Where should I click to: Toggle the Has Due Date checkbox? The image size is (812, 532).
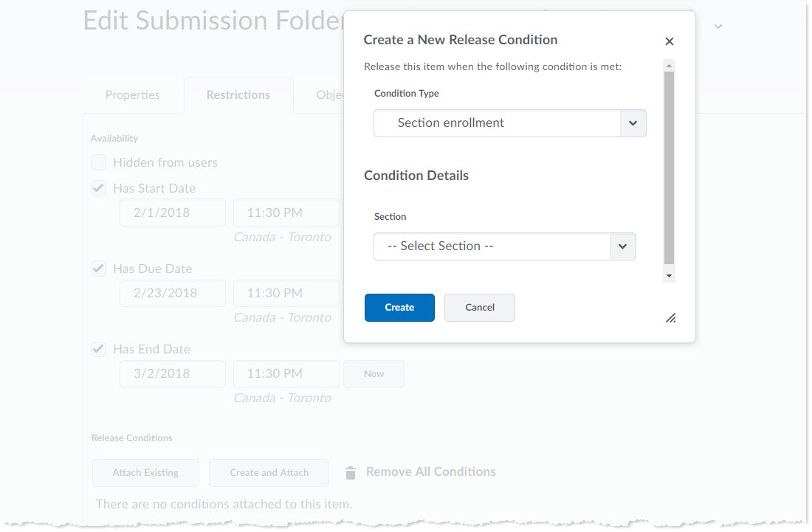coord(98,269)
